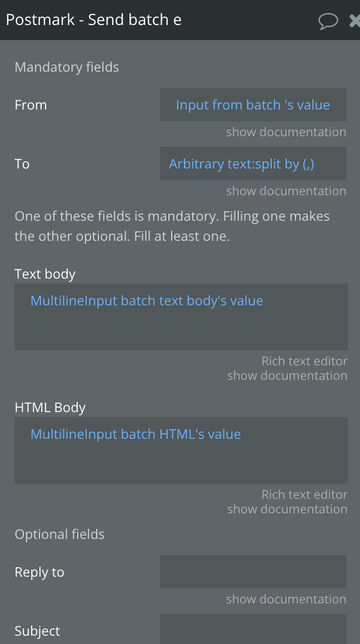
Task: Open the comment speech bubble icon
Action: [x=328, y=21]
